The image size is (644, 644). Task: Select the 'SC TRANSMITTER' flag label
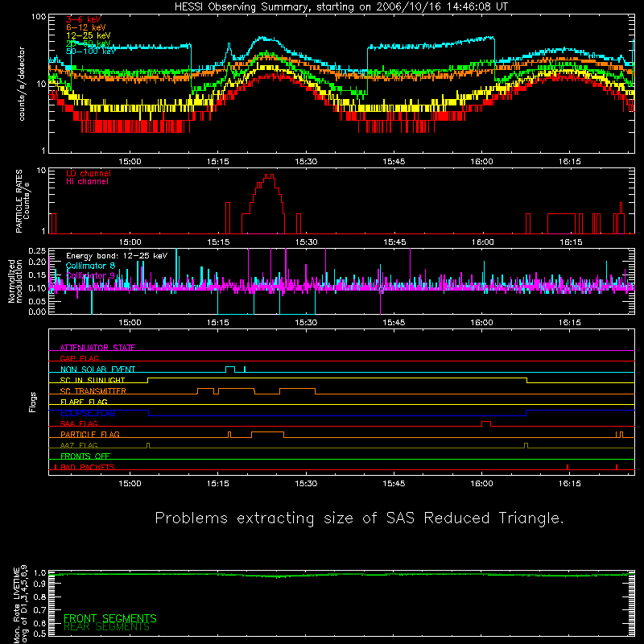click(93, 391)
